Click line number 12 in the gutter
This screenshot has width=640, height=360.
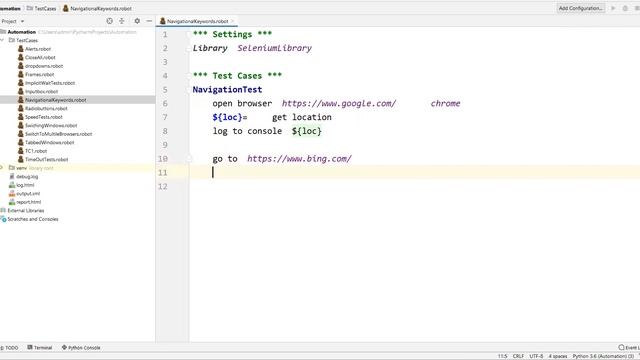[x=163, y=187]
